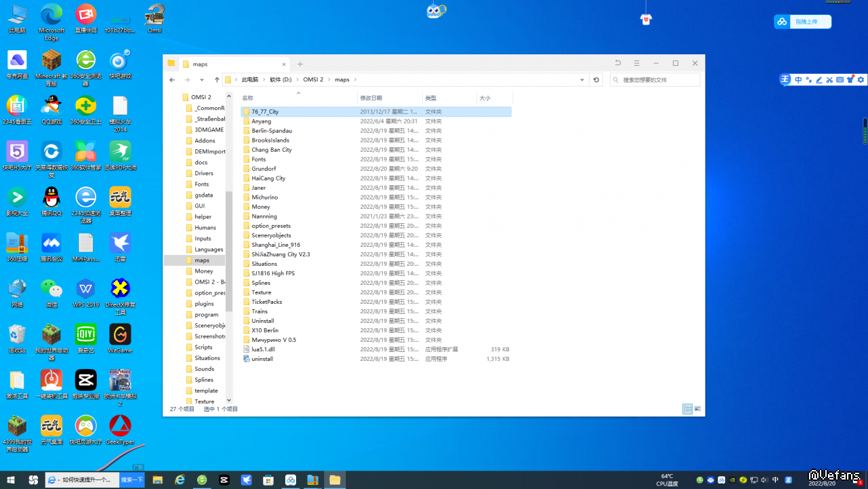This screenshot has height=489, width=868.
Task: Switch to details list view in the status bar
Action: pyautogui.click(x=688, y=409)
